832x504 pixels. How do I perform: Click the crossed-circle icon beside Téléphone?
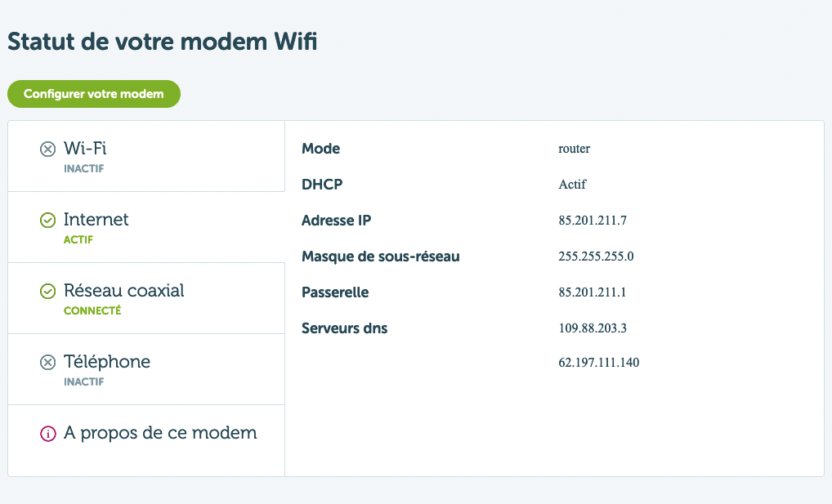click(47, 363)
